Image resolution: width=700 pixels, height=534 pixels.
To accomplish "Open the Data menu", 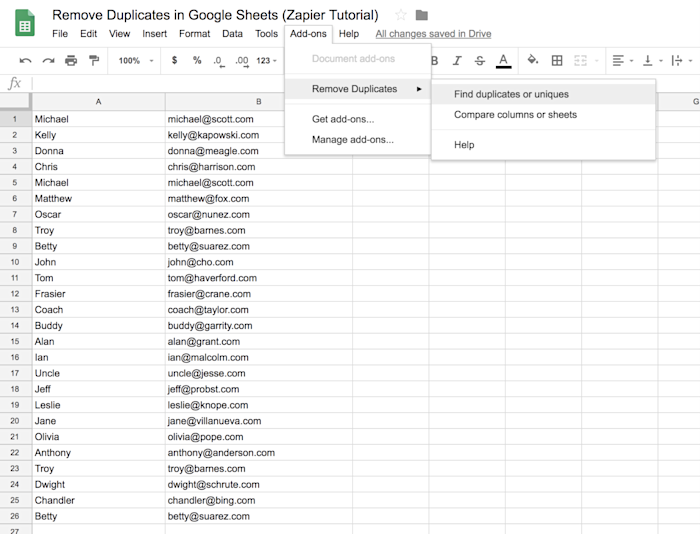I will point(232,33).
